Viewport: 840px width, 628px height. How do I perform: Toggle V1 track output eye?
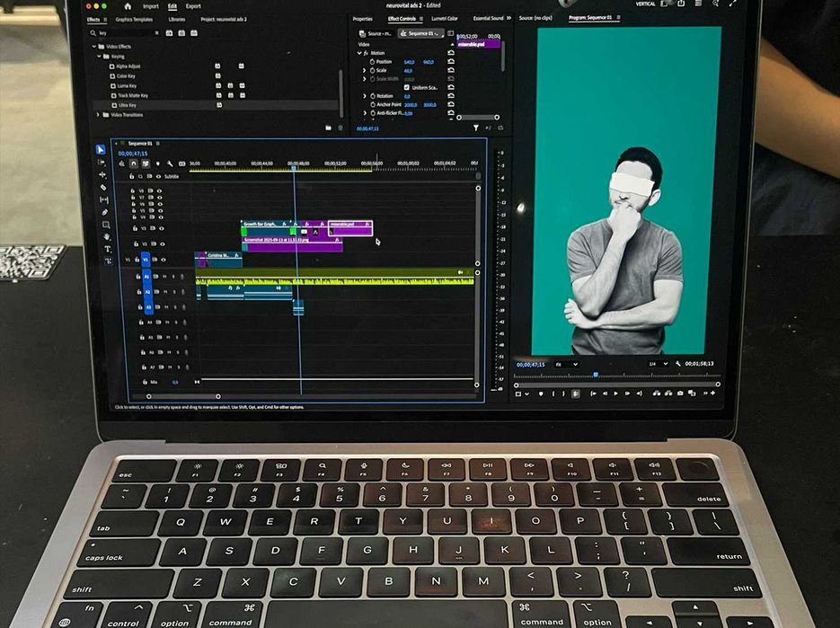click(x=164, y=260)
